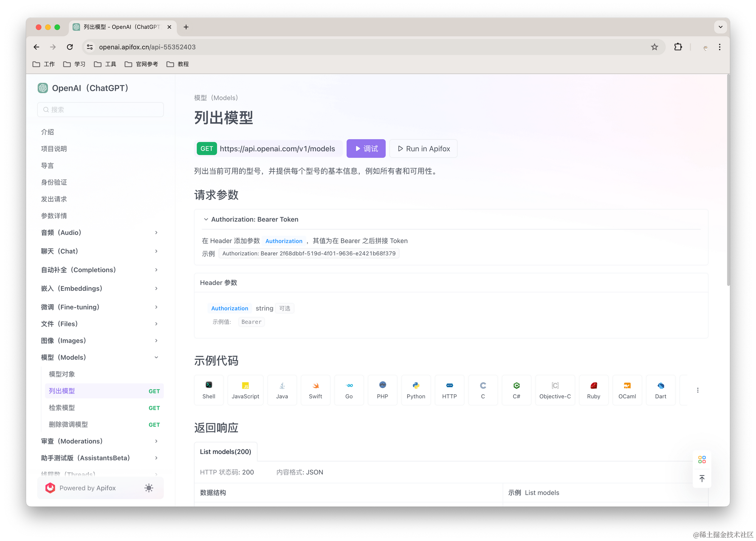Expand the 聊天 (Chat) section
Screen dimensions: 756x541
tap(100, 251)
